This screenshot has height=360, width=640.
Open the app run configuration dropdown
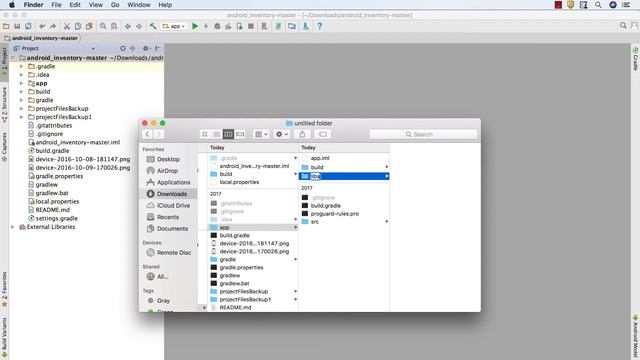pos(174,26)
